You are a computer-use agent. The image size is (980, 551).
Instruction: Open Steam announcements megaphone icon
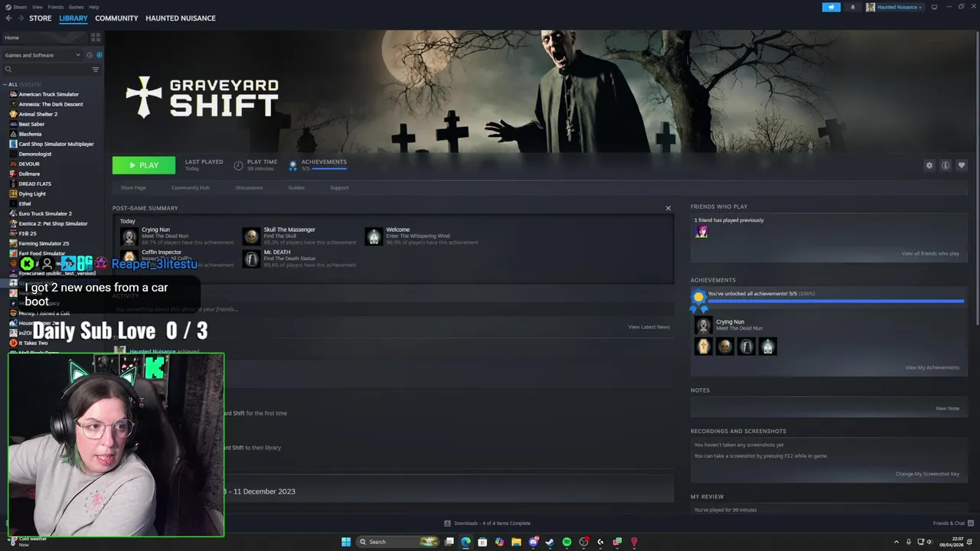click(831, 7)
